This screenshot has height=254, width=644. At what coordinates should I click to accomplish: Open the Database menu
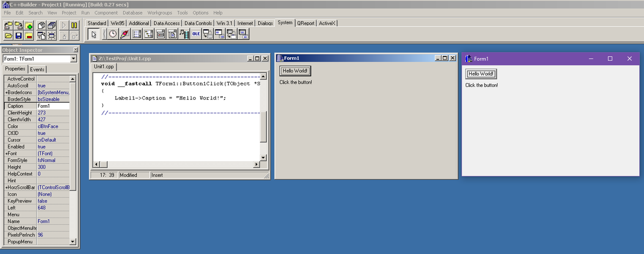(x=132, y=12)
